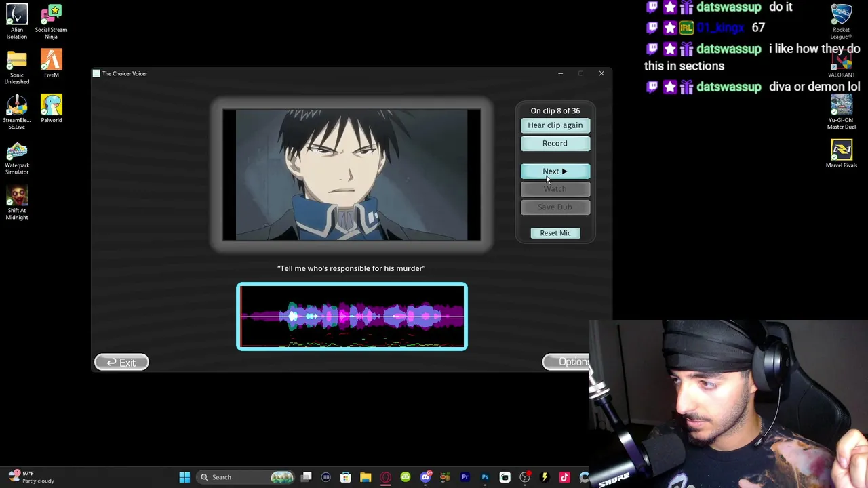Start recording with the Record button

coord(555,143)
